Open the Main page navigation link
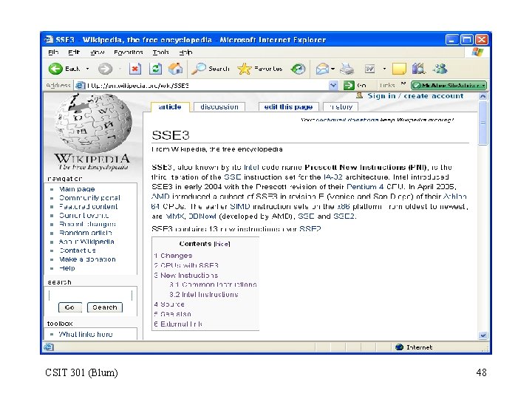This screenshot has height=399, width=532. pos(77,189)
